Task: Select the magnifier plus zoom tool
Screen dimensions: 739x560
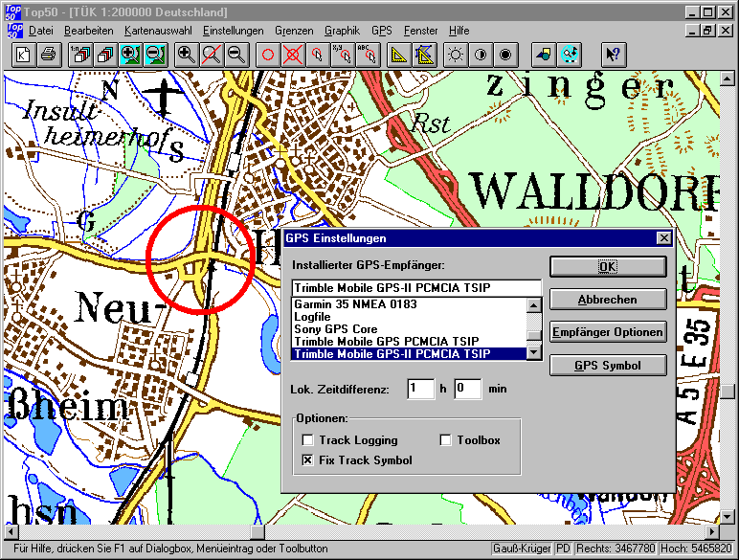Action: 187,56
